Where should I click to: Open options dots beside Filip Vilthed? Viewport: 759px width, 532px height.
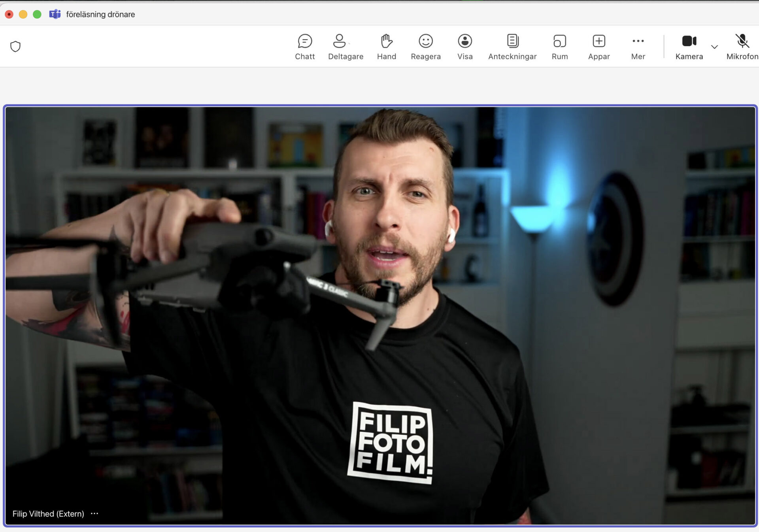click(94, 513)
